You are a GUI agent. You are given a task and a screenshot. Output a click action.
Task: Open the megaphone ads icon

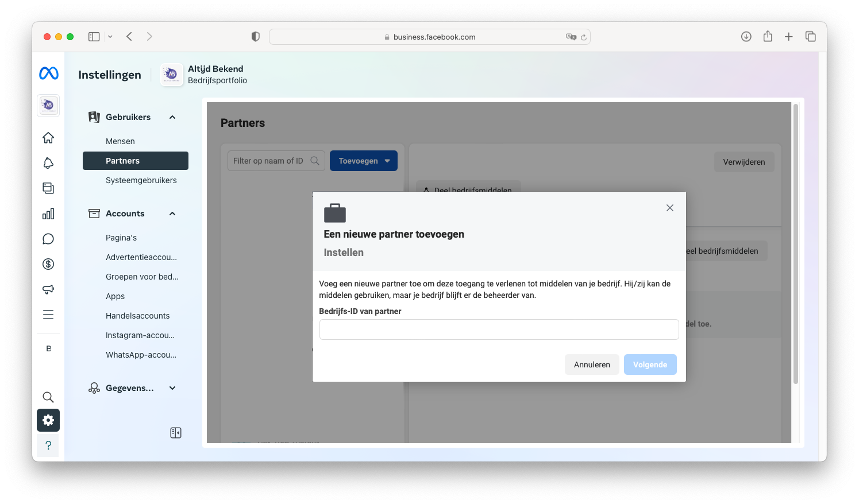tap(48, 289)
